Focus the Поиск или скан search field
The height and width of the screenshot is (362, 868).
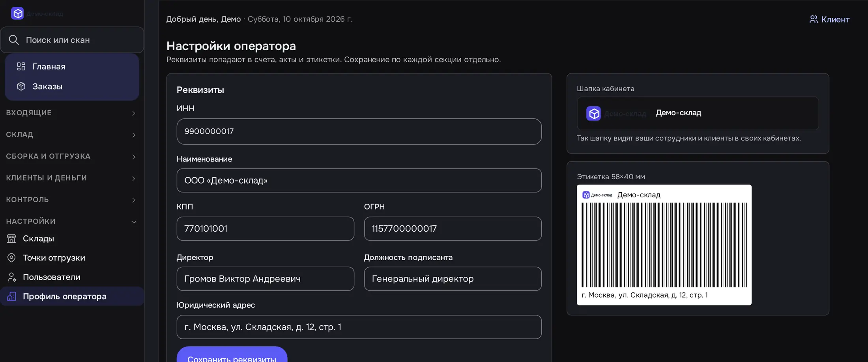click(72, 40)
